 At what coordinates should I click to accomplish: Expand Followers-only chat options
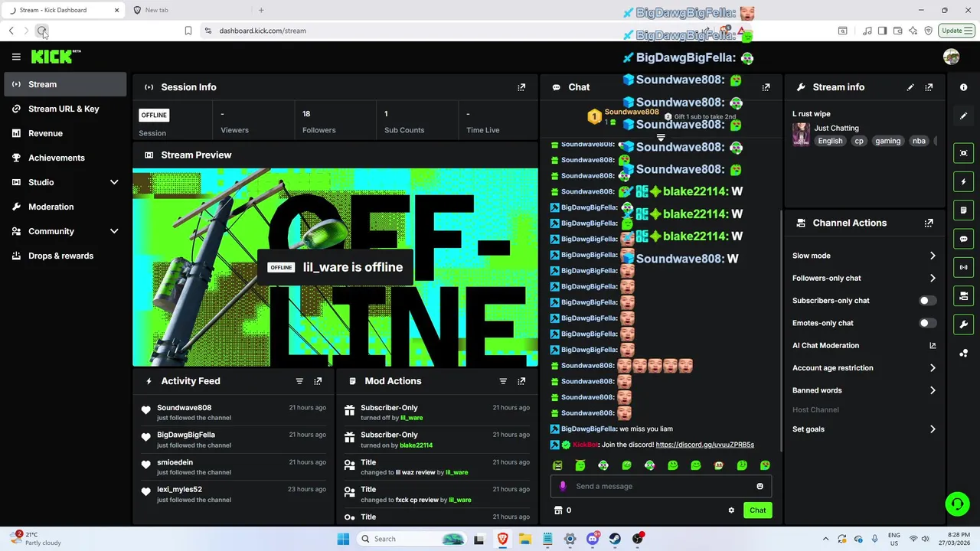pyautogui.click(x=933, y=279)
